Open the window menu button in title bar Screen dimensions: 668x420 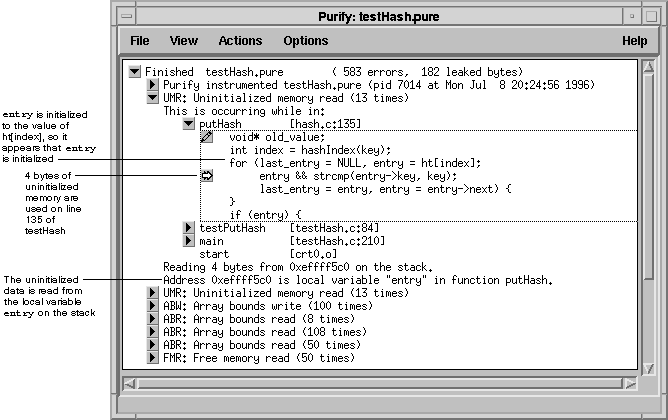pos(123,16)
